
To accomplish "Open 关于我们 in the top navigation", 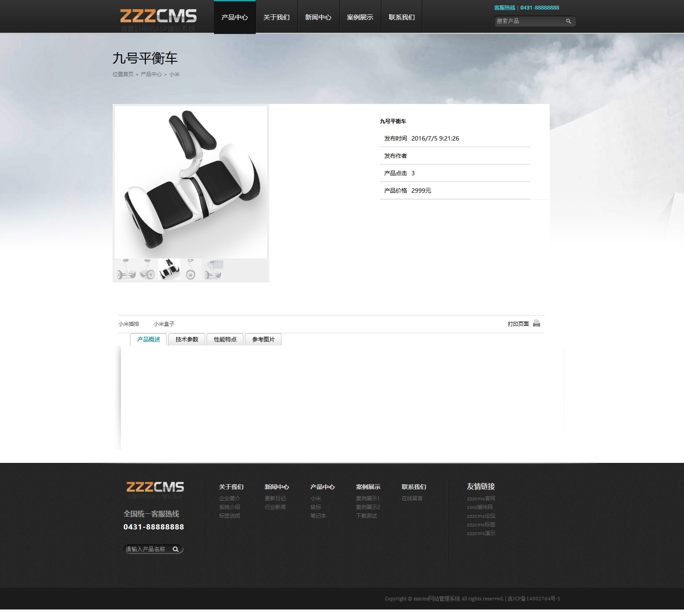I will click(x=277, y=17).
